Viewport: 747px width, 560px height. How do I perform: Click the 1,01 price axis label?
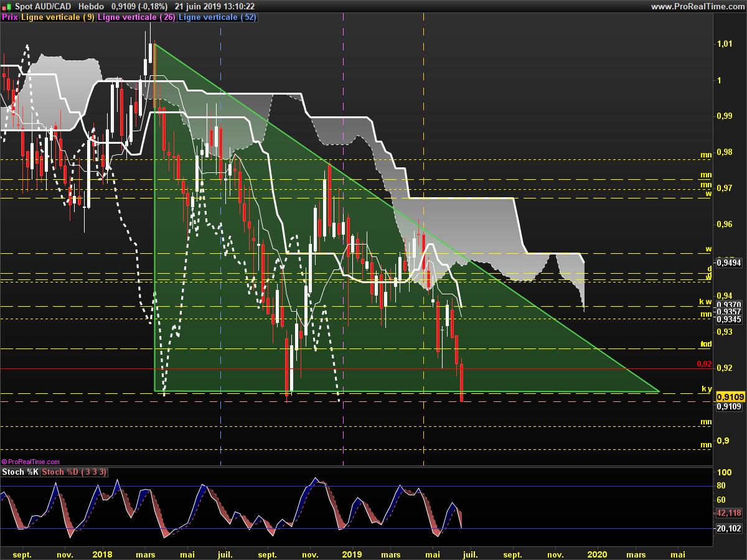[x=724, y=44]
